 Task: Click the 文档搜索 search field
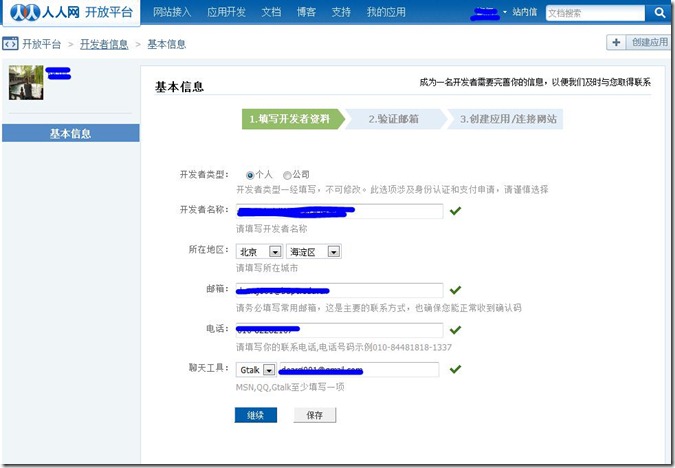595,13
